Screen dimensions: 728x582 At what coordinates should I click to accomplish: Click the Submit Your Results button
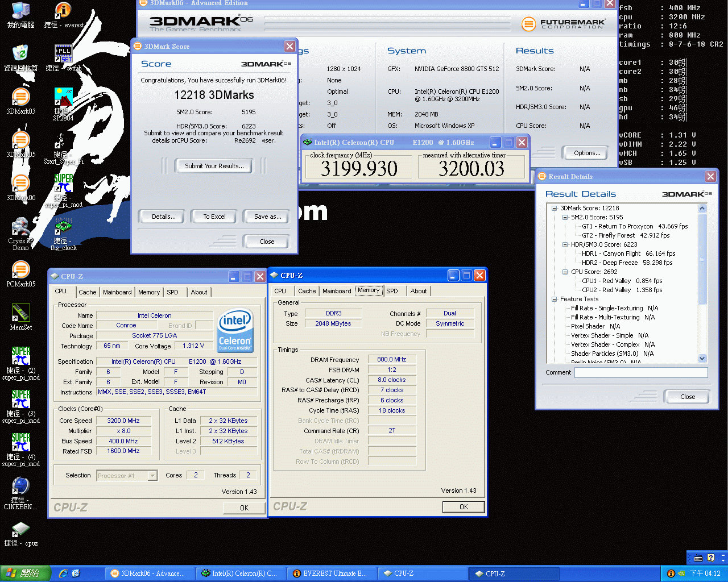[214, 166]
